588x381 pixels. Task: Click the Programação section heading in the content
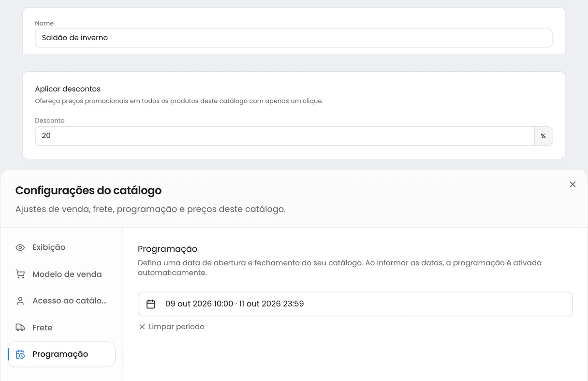coord(167,249)
